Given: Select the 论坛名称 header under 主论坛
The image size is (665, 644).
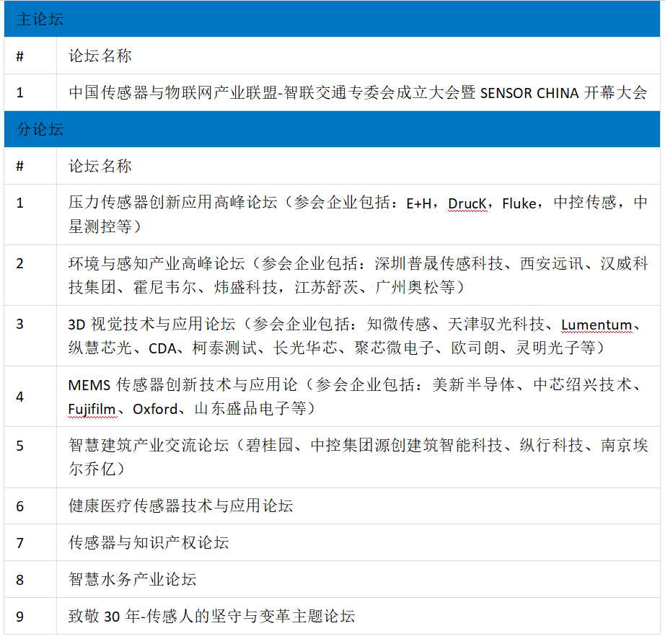Looking at the screenshot, I should point(100,56).
